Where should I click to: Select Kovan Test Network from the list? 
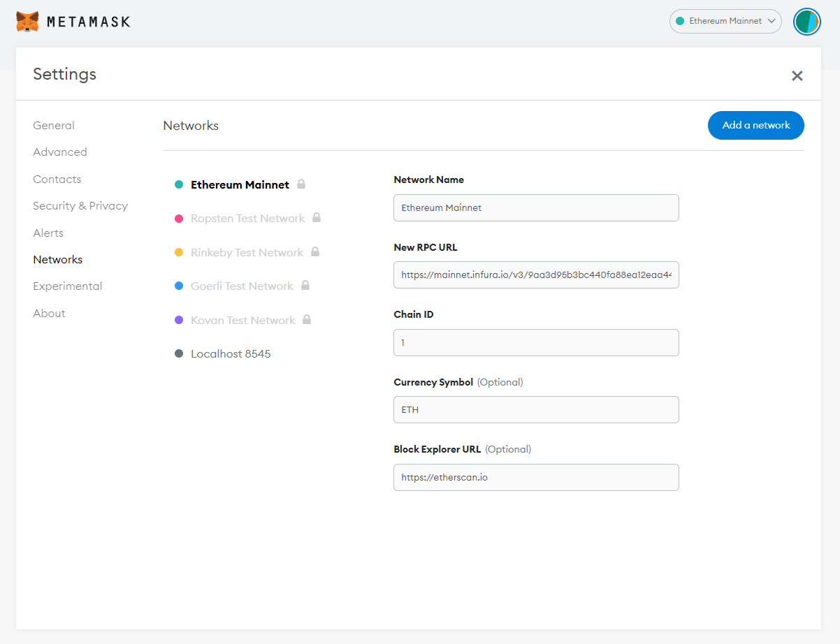coord(243,319)
